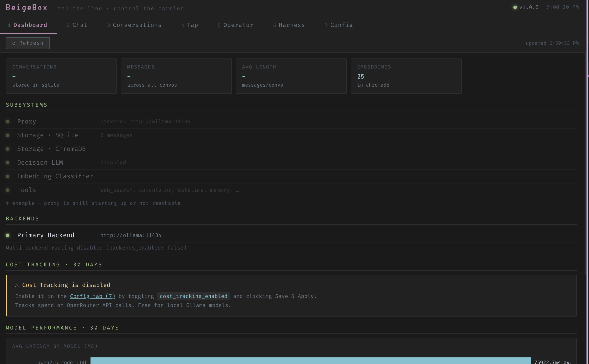Switch to the Conversations tab

[134, 25]
